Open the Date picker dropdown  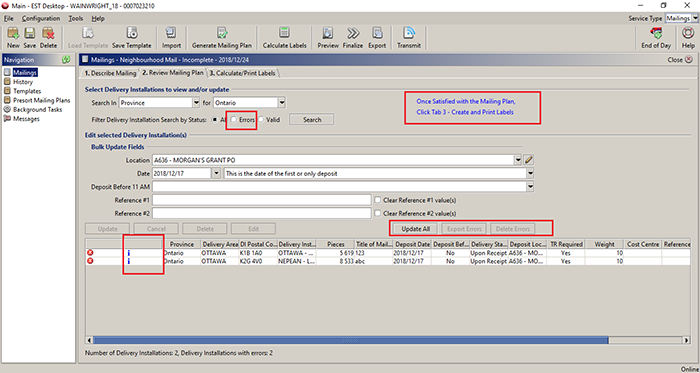tap(216, 173)
